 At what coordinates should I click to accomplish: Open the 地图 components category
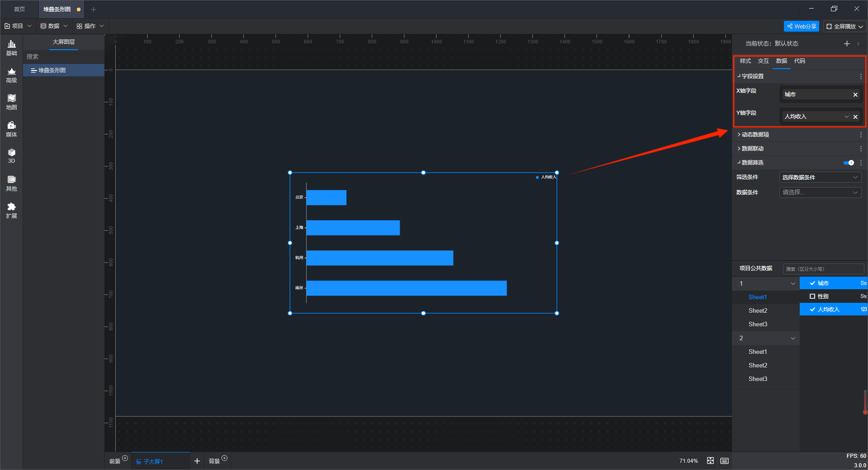[11, 102]
